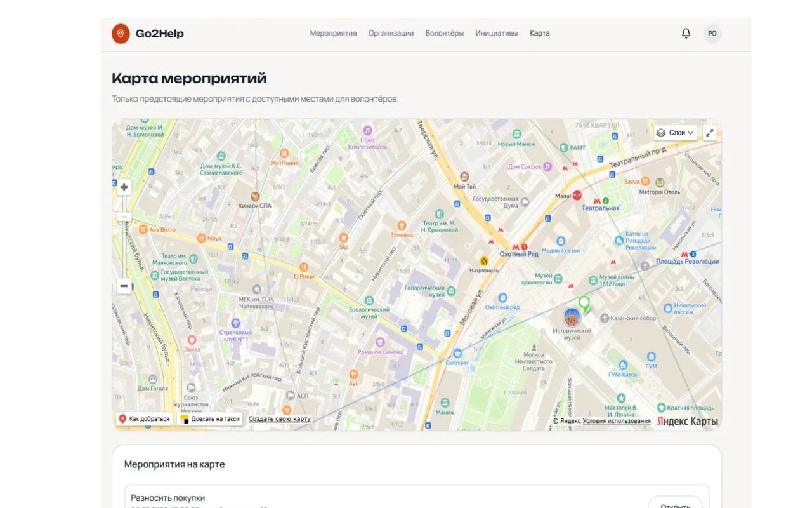Click the Музей археологии marker

coord(558,277)
